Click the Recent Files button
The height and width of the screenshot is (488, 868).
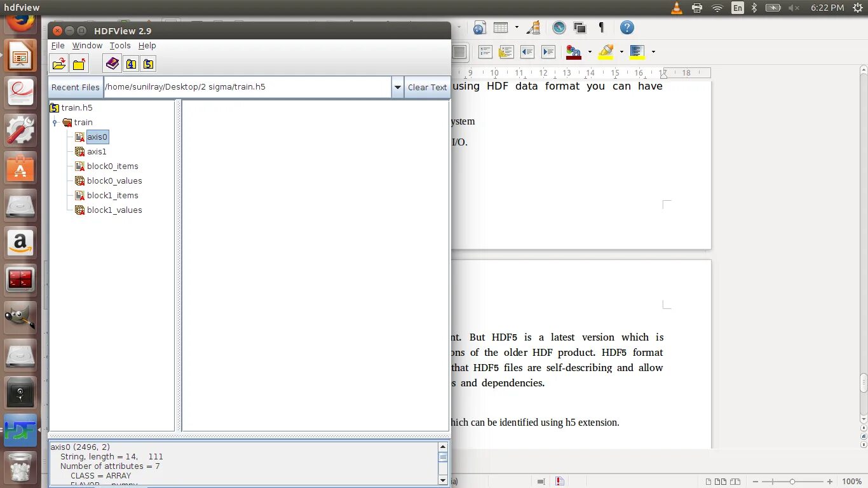coord(76,88)
